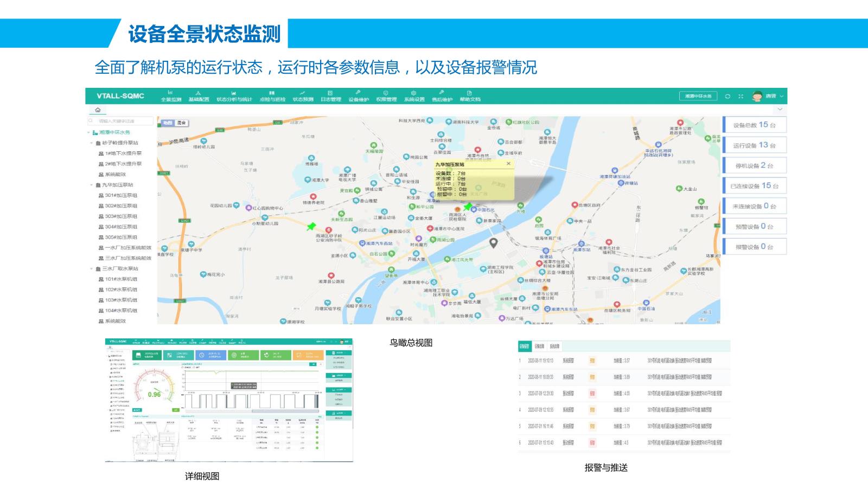Click the refresh icon near the top right
Image resolution: width=868 pixels, height=488 pixels.
point(727,96)
